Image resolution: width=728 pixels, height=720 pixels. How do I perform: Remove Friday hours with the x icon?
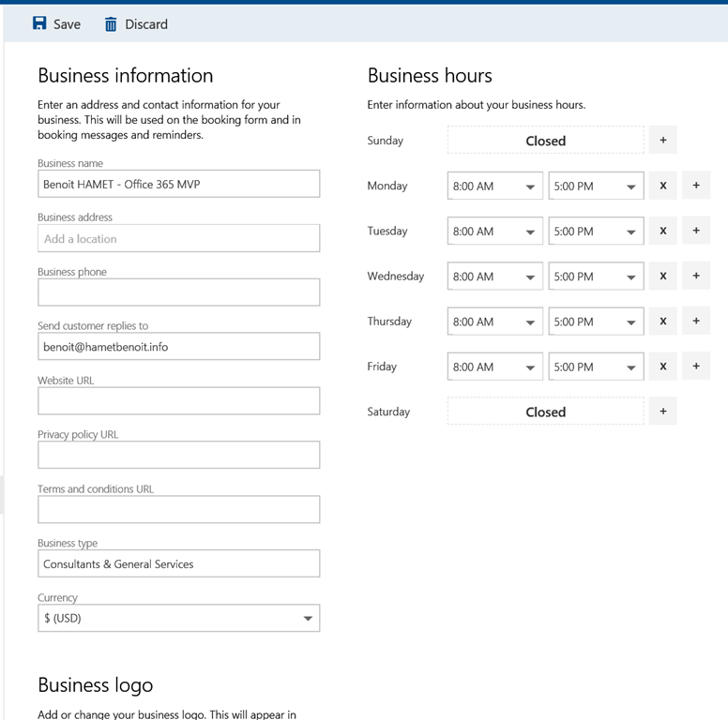pos(662,367)
